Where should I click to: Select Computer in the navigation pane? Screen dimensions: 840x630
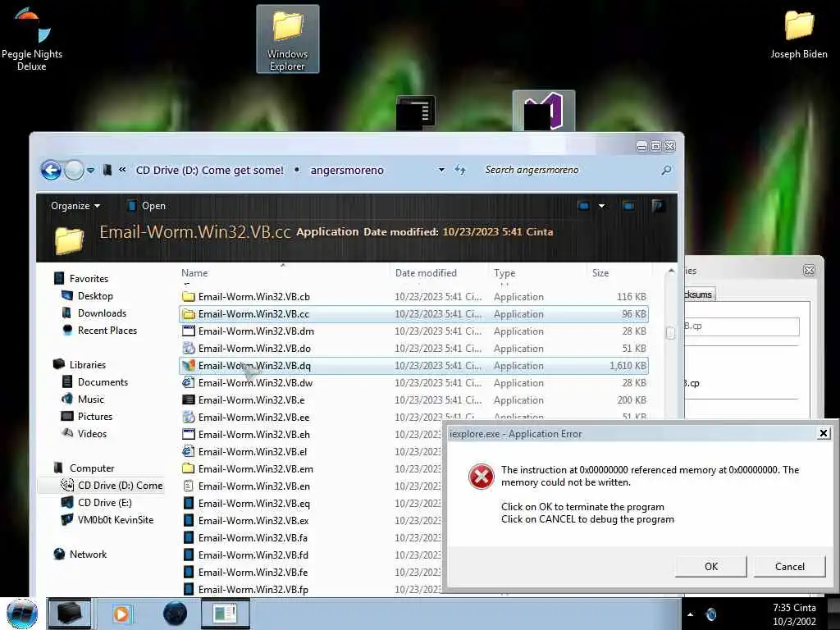click(84, 468)
